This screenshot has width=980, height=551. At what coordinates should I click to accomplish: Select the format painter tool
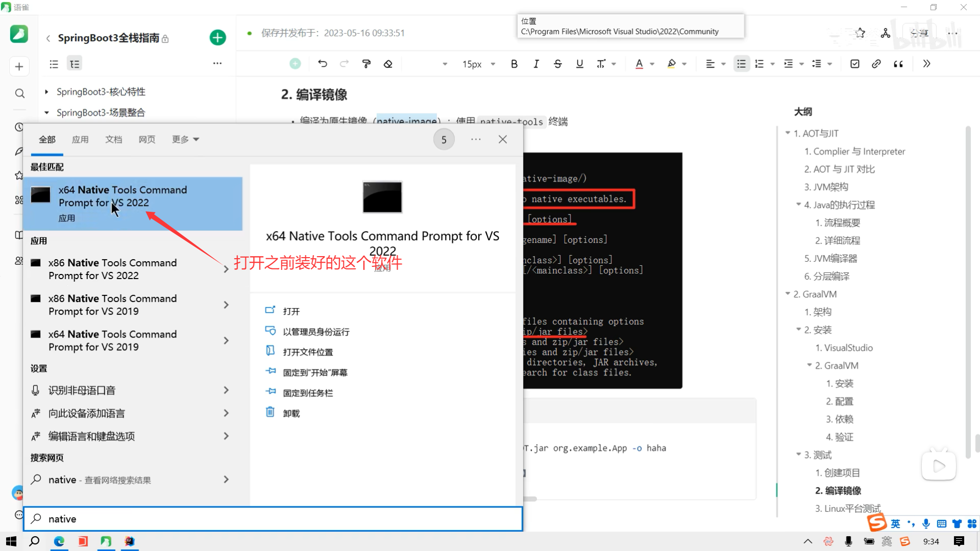pos(366,63)
